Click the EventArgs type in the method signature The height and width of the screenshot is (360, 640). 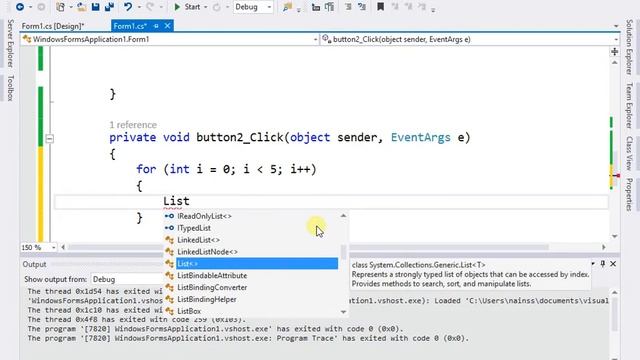click(420, 138)
